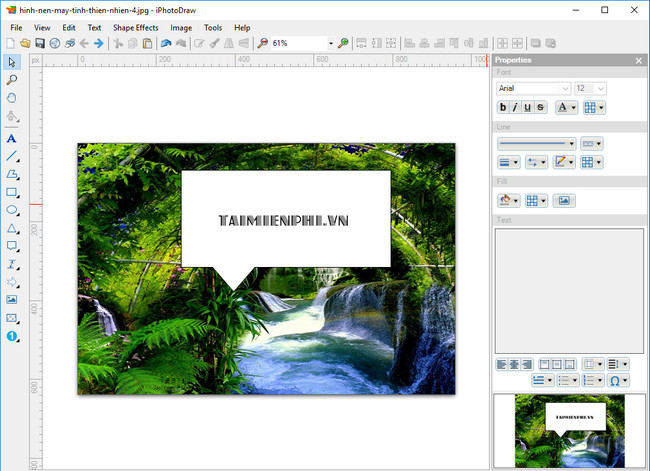650x471 pixels.
Task: Select the rectangle shape tool
Action: (x=12, y=192)
